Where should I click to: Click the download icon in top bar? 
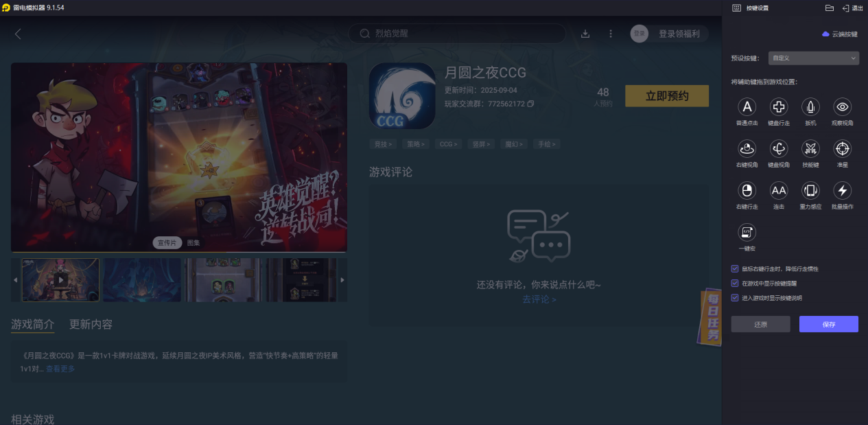585,34
